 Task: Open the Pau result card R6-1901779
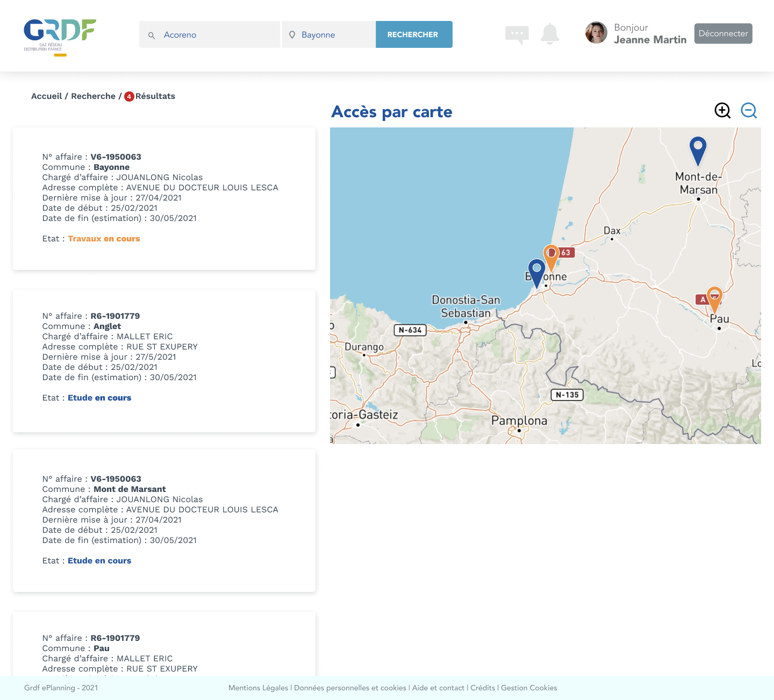164,644
